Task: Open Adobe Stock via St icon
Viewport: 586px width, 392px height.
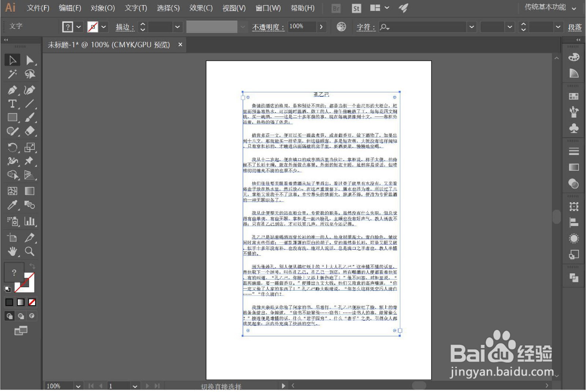Action: [x=356, y=8]
